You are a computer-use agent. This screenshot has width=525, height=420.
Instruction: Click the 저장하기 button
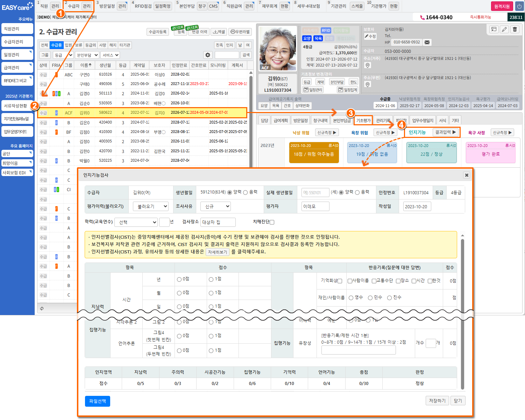click(437, 401)
